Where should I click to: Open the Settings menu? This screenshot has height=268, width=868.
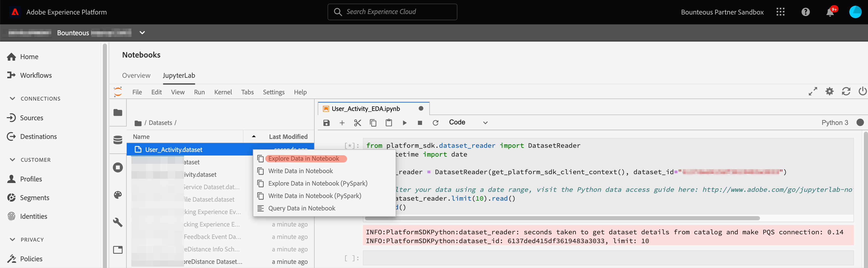coord(274,92)
